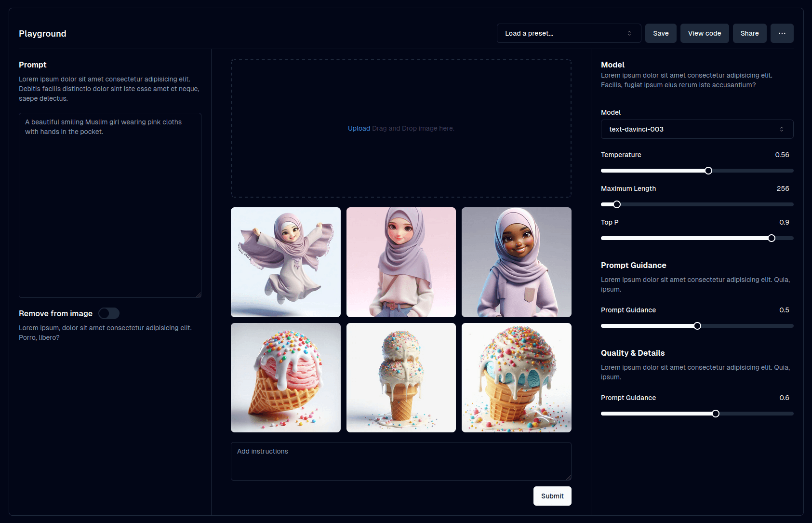Select the jumping girl in hijab thumbnail
This screenshot has width=812, height=523.
pyautogui.click(x=286, y=262)
